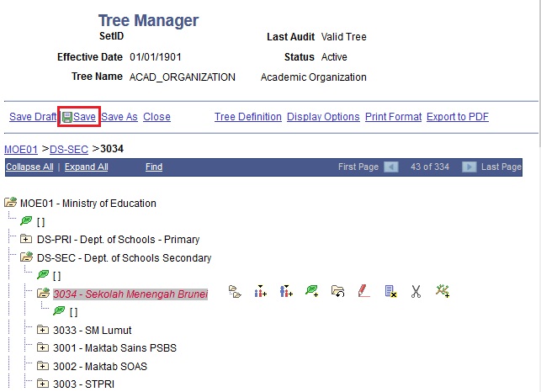Click the Branch-plus Create Branch icon
541x392 pixels.
tap(443, 291)
